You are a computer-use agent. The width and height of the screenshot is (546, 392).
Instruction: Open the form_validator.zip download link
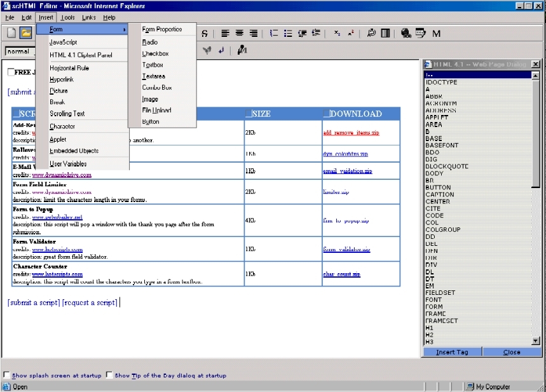[346, 249]
